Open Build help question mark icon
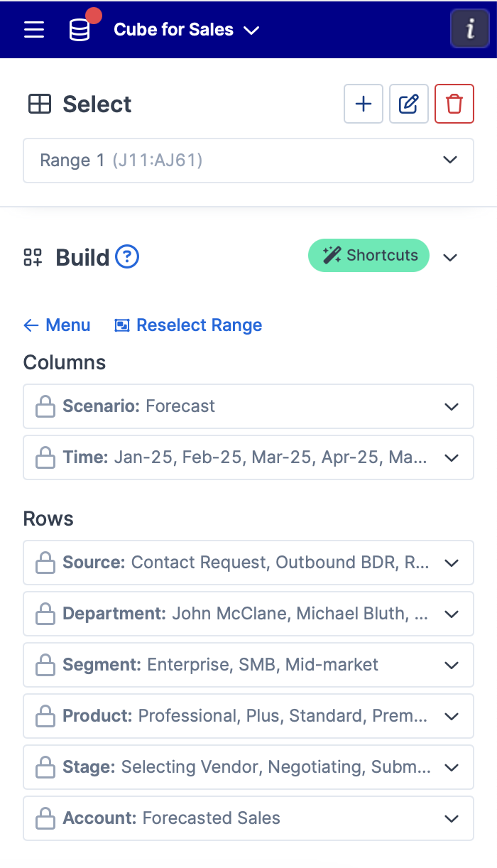Image resolution: width=497 pixels, height=868 pixels. (x=127, y=256)
